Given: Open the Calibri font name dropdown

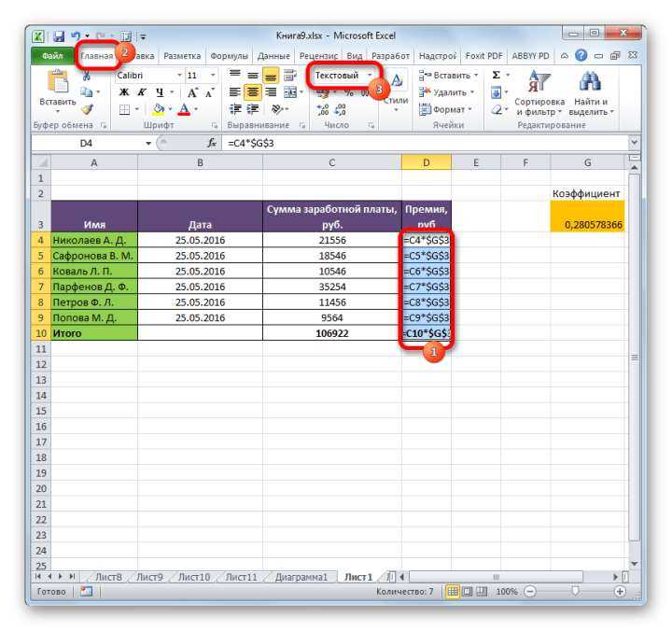Looking at the screenshot, I should click(179, 76).
